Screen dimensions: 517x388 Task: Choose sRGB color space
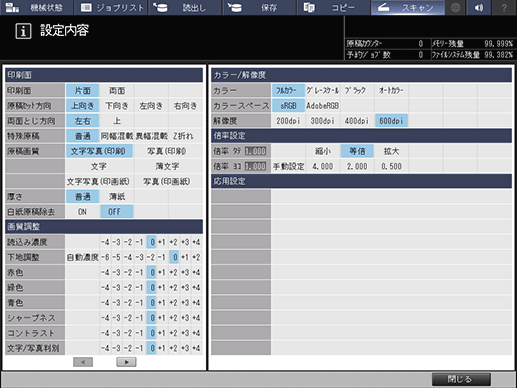[288, 106]
